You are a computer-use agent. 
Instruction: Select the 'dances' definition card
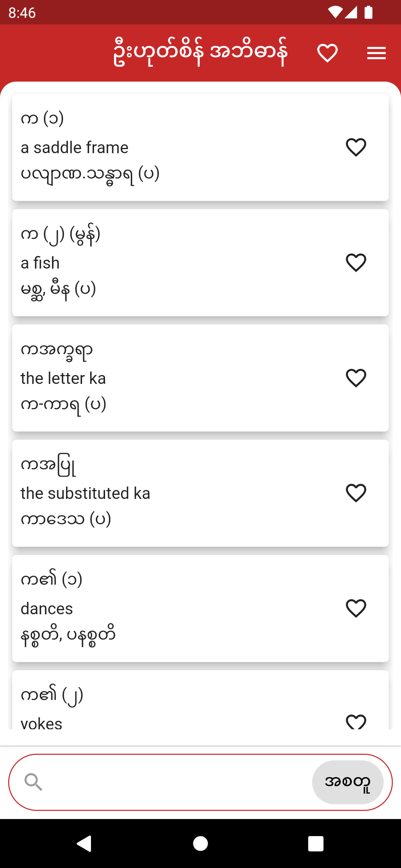[200, 608]
